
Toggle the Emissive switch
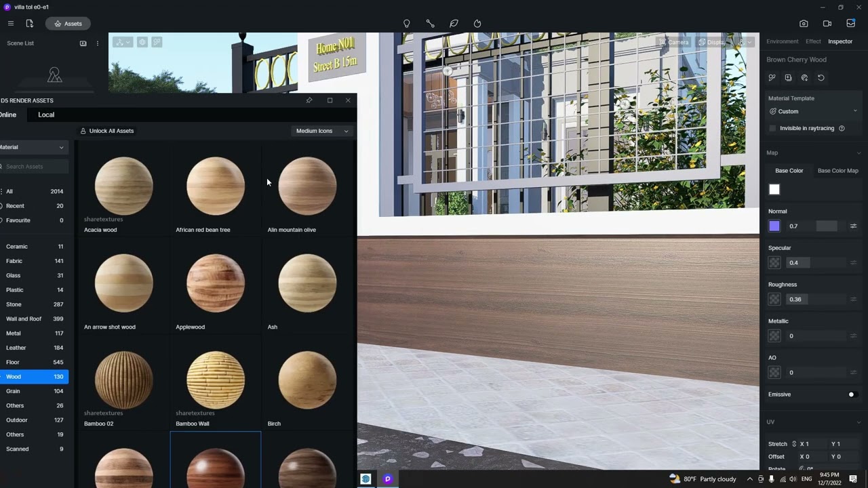click(853, 394)
